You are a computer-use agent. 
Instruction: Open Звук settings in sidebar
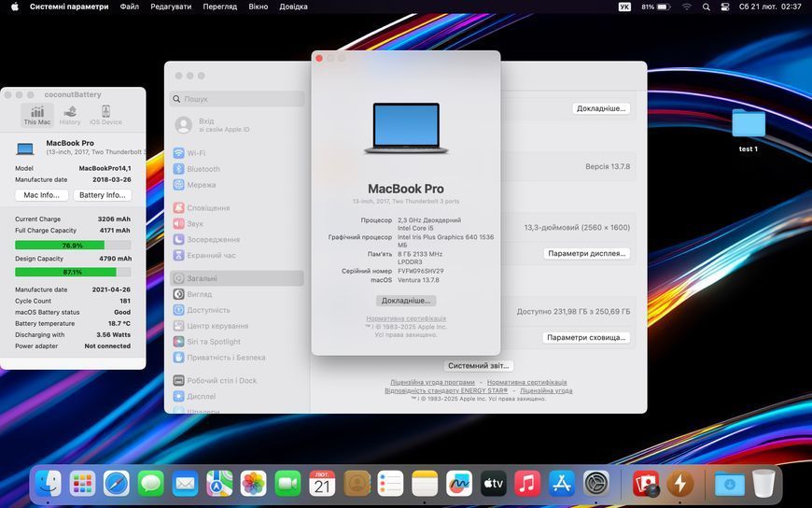[237, 223]
